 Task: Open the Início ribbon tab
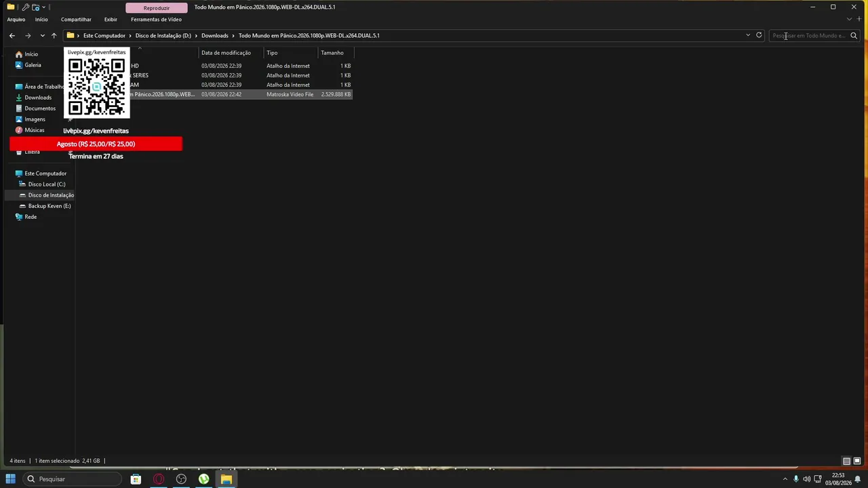(x=41, y=19)
